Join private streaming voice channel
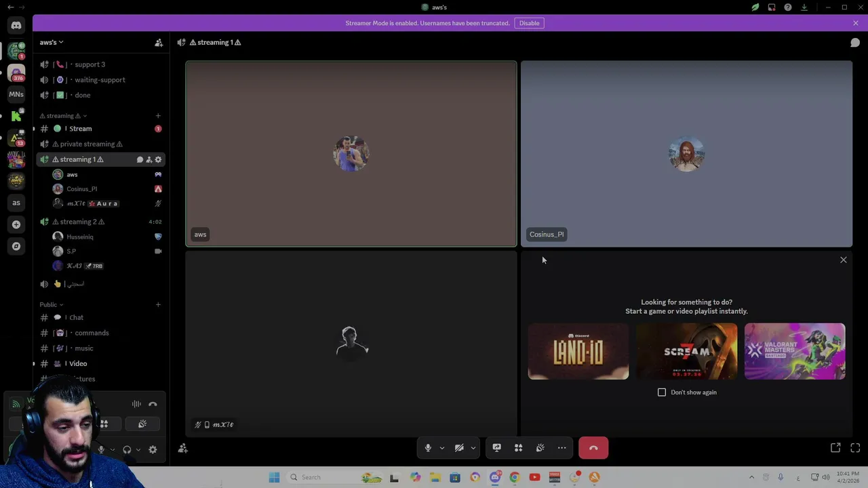Viewport: 868px width, 488px height. [101, 144]
